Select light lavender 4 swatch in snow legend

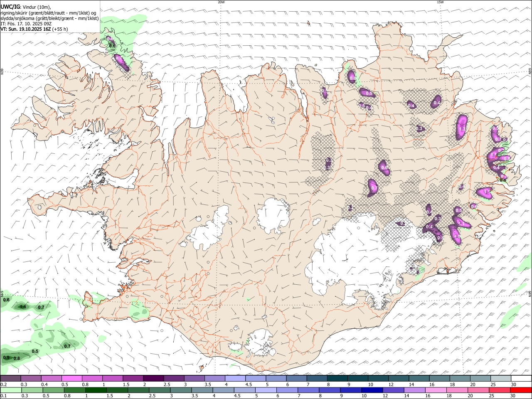pos(235,379)
